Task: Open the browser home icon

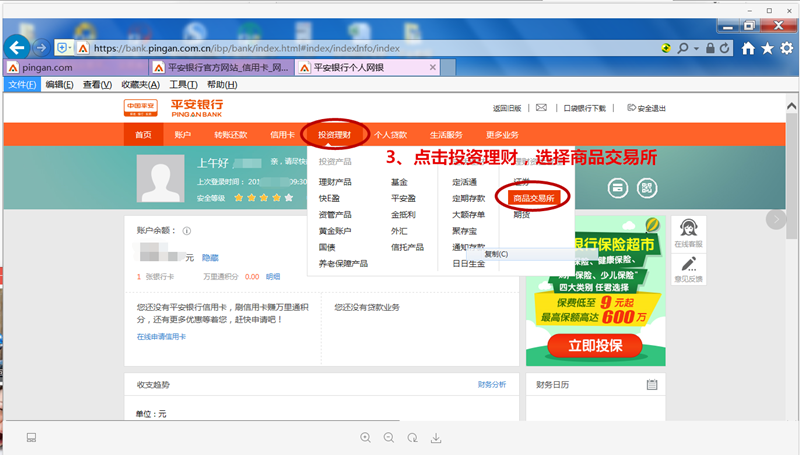Action: pos(748,48)
